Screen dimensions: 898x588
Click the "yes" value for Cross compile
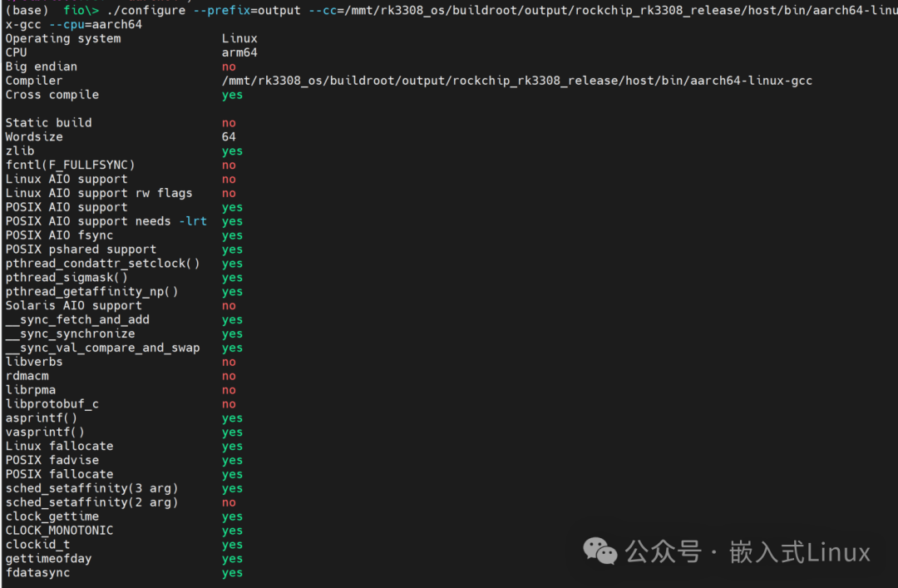click(x=232, y=95)
